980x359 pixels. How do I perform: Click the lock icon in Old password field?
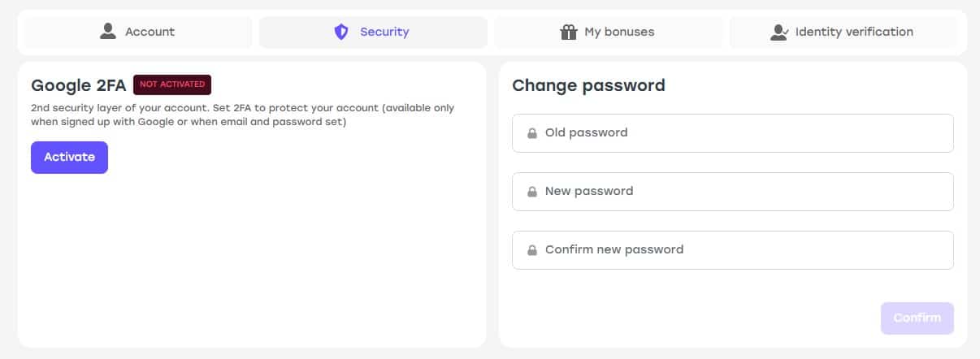click(x=532, y=133)
